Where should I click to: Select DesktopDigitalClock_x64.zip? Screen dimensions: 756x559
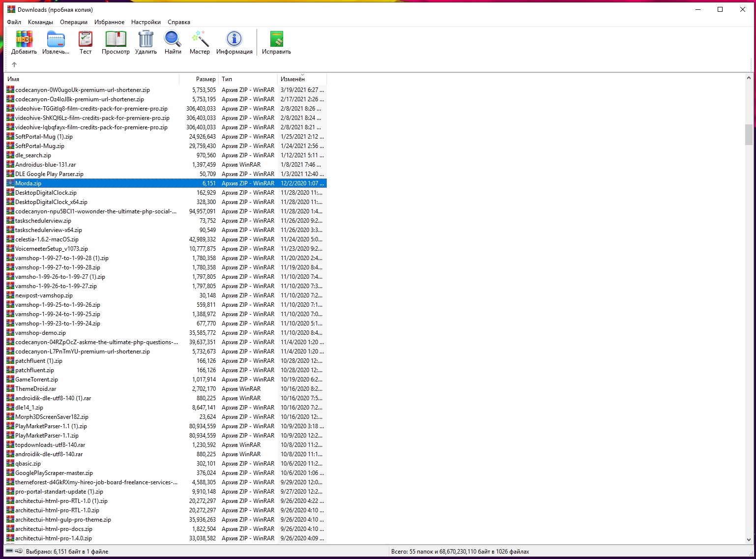pyautogui.click(x=166, y=202)
